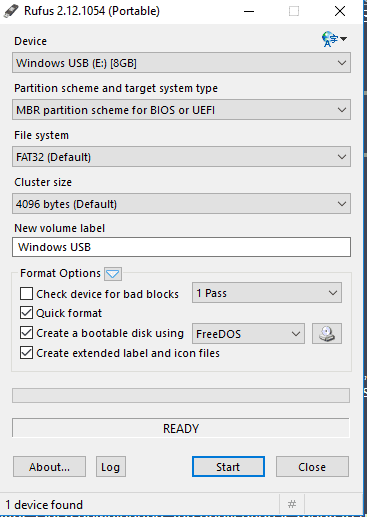Click the formatting progress bar

tap(181, 395)
